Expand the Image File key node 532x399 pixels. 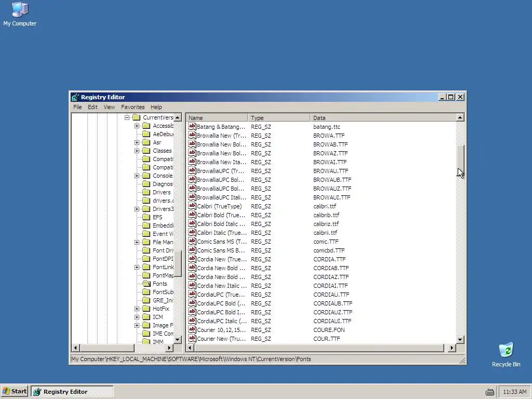137,325
